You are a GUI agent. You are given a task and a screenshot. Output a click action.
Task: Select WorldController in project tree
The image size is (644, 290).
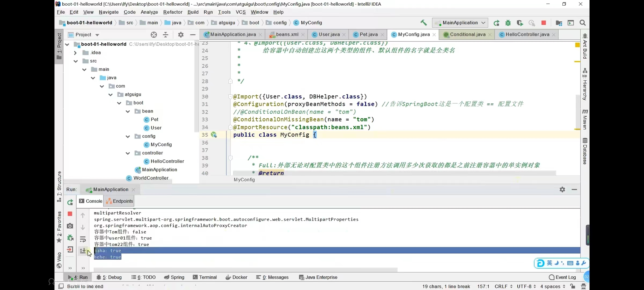tap(151, 178)
